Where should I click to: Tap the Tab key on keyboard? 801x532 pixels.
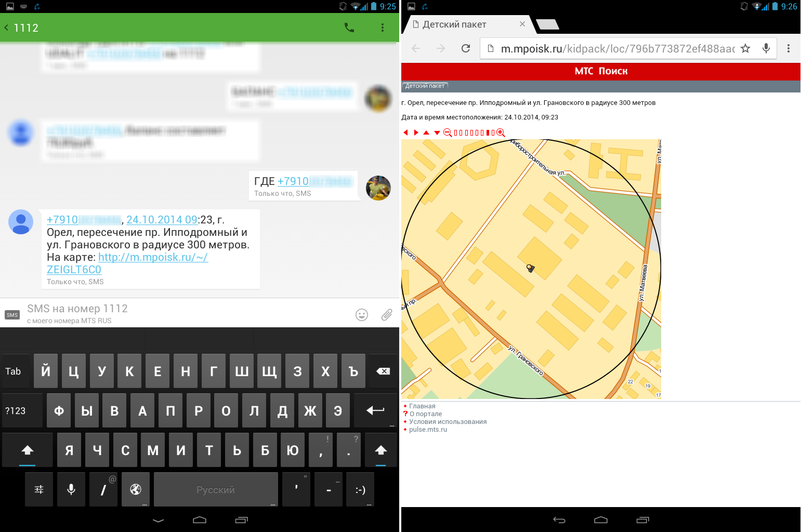tap(16, 371)
